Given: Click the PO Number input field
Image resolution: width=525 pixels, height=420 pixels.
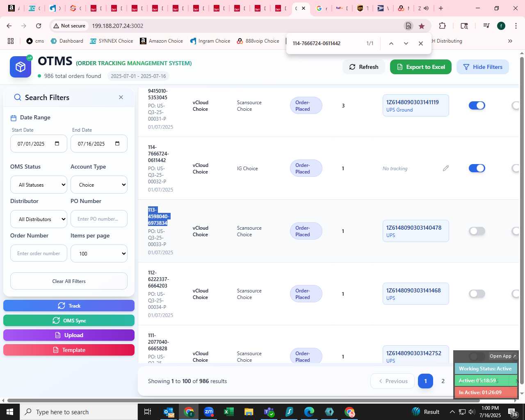Looking at the screenshot, I should click(99, 219).
